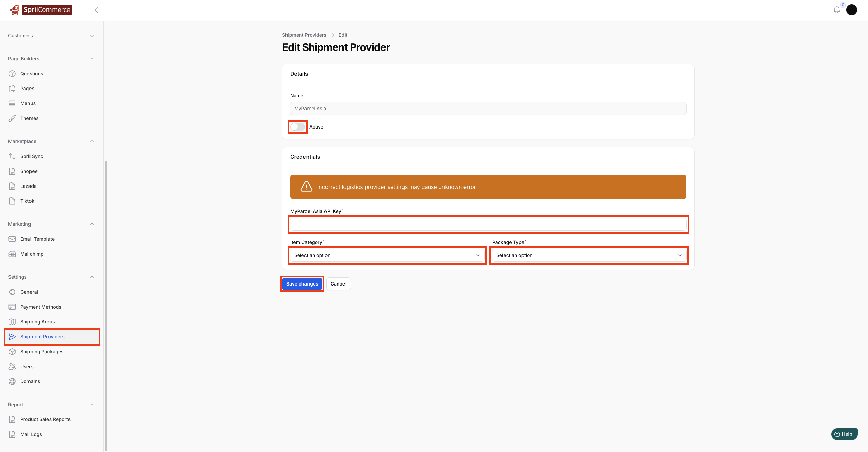
Task: Click the Sprii Sync arrows icon
Action: pyautogui.click(x=12, y=156)
